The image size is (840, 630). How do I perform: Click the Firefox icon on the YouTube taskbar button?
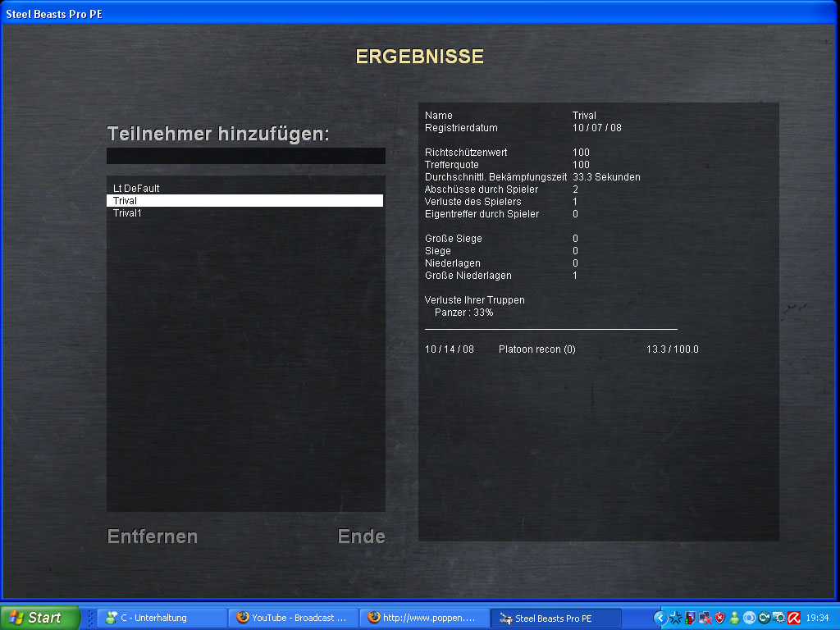242,618
